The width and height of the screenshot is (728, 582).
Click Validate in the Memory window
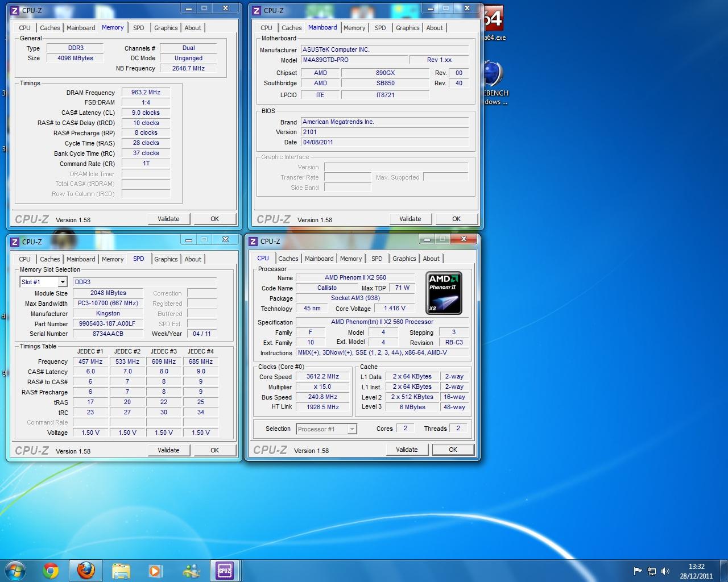pos(168,219)
